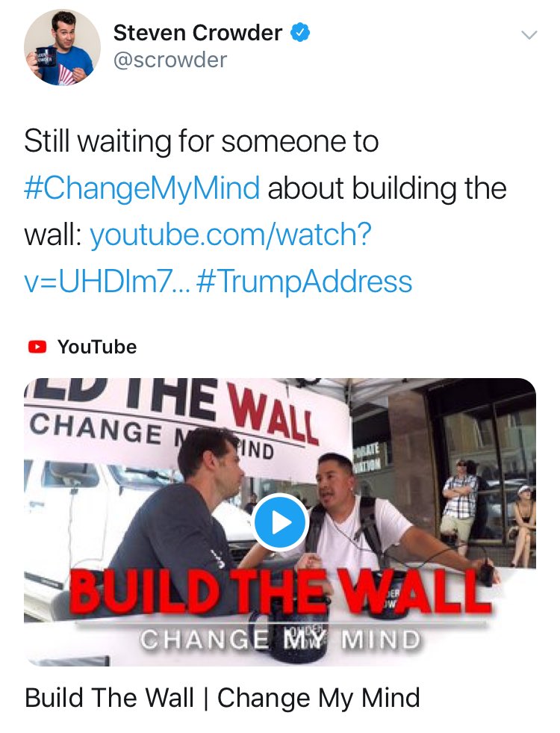Follow the youtube.com/watch video link
560x733 pixels.
(198, 258)
